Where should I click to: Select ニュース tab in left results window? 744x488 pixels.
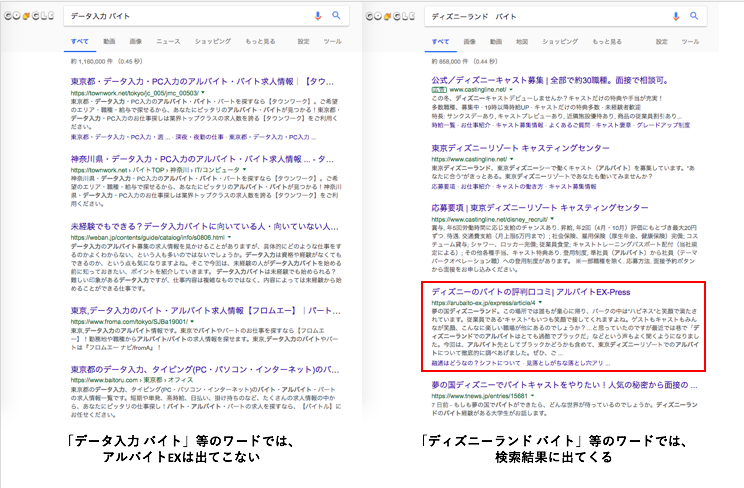coord(168,41)
